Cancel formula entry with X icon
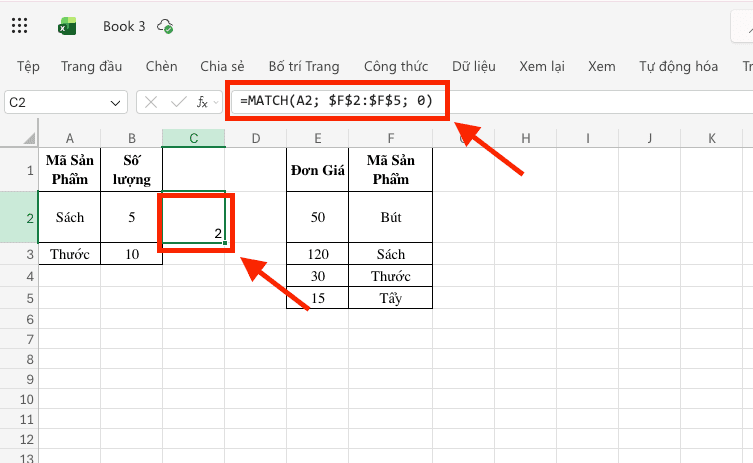The width and height of the screenshot is (753, 463). [151, 102]
